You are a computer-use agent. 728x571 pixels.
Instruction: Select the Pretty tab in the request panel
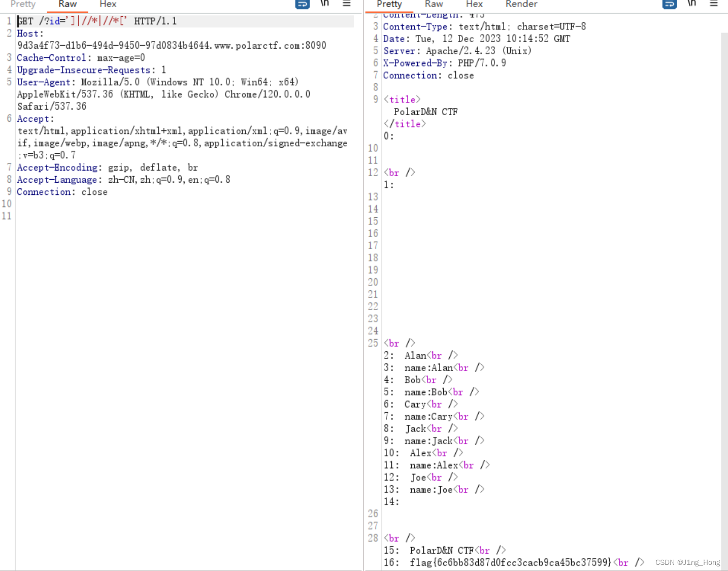click(22, 4)
